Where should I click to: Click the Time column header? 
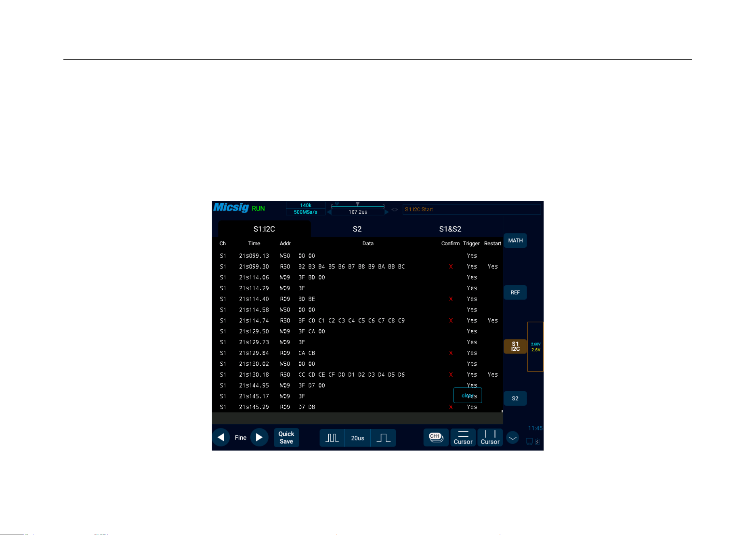254,244
